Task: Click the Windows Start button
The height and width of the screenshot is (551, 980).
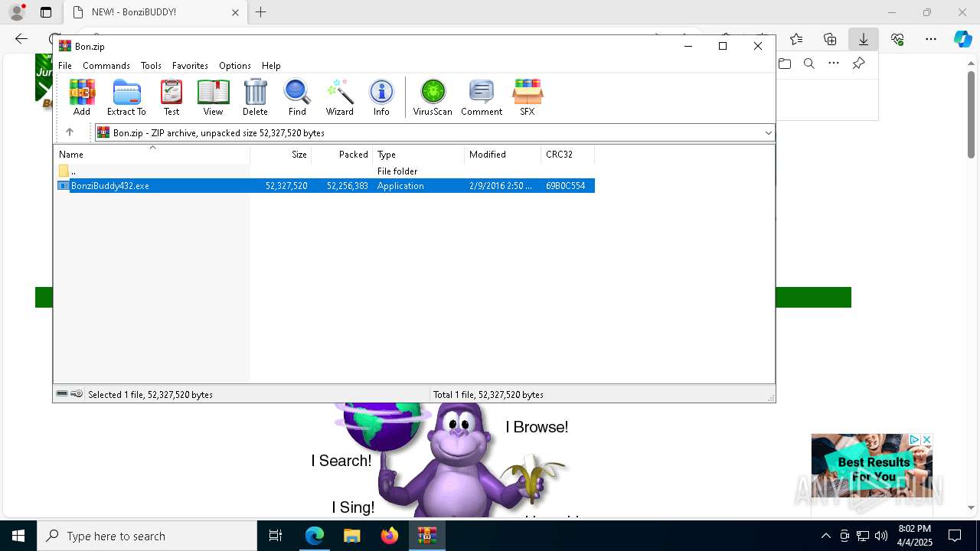Action: click(18, 536)
